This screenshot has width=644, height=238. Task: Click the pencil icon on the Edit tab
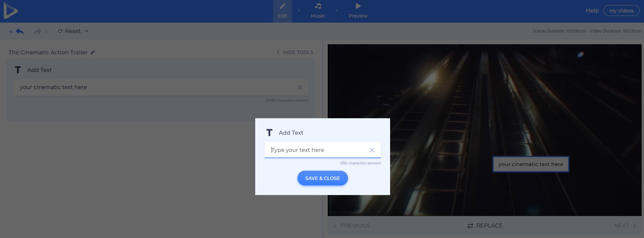tap(283, 6)
